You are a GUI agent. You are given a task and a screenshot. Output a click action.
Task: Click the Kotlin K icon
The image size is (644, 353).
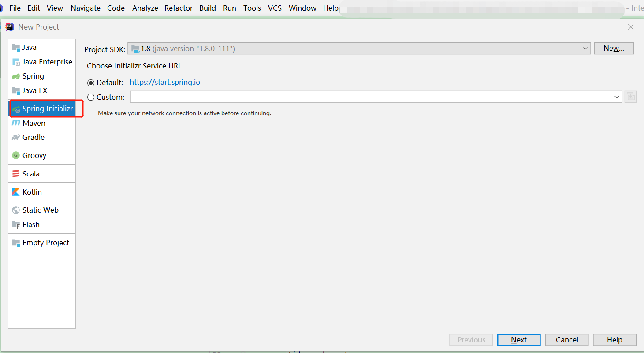16,192
